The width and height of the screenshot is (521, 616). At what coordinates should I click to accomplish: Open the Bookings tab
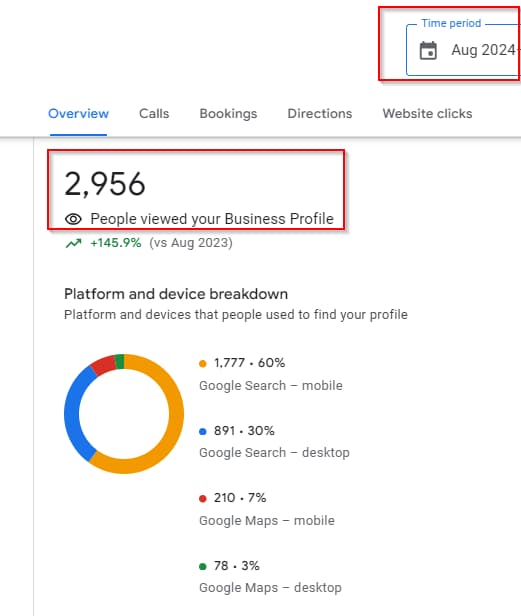[228, 114]
